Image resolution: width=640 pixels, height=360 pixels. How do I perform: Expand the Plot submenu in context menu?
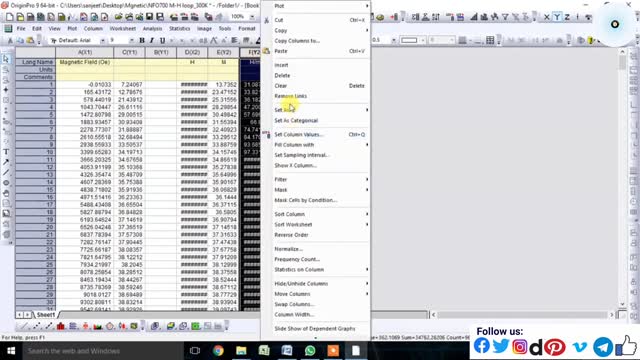pos(316,6)
